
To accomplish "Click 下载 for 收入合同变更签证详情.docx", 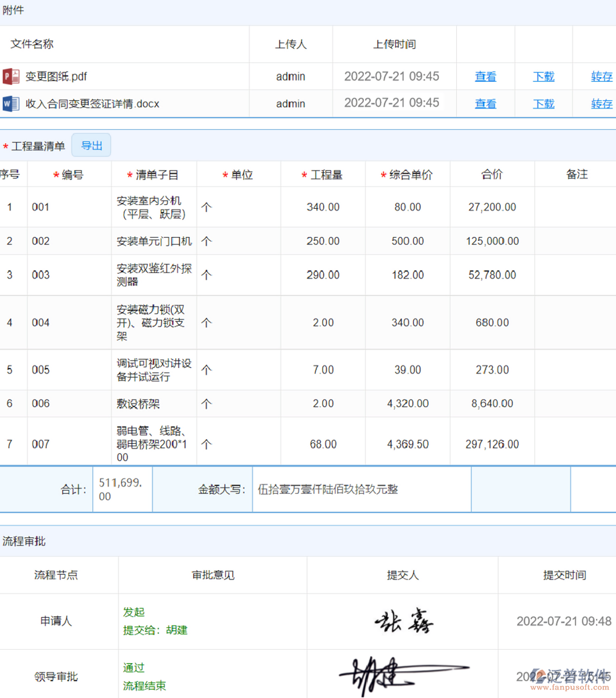I will pyautogui.click(x=543, y=103).
